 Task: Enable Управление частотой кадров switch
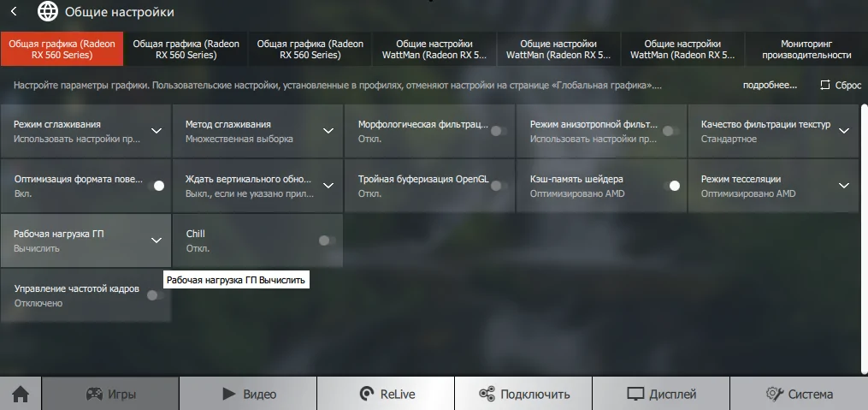tap(156, 295)
